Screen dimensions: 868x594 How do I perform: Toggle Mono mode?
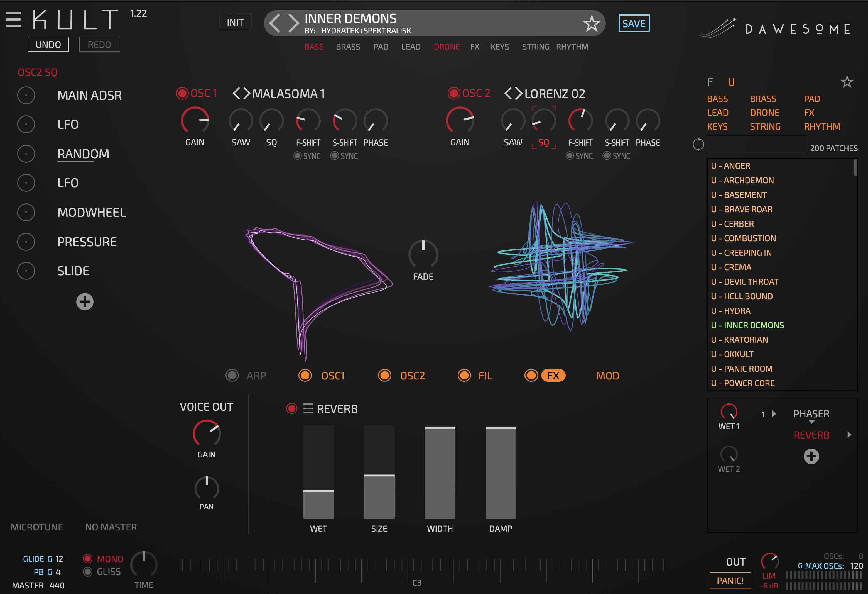tap(88, 559)
